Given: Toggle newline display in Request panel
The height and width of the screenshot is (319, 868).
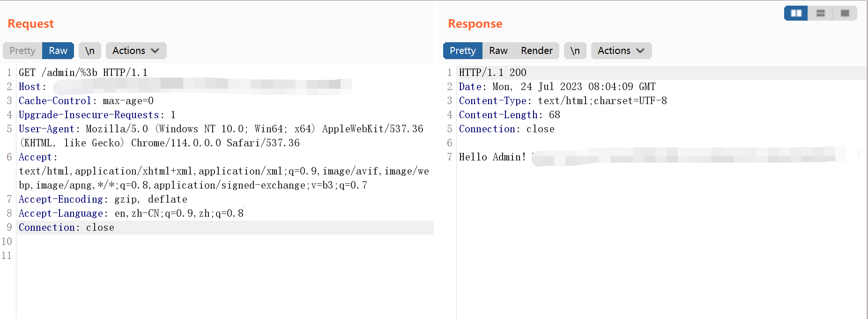Looking at the screenshot, I should point(89,51).
